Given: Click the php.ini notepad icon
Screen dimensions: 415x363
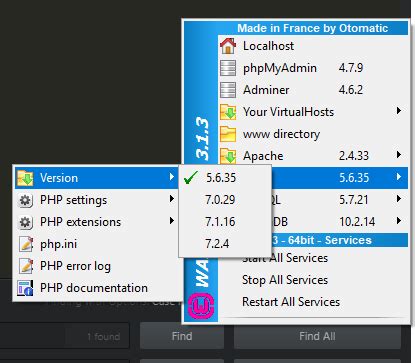Looking at the screenshot, I should (26, 244).
